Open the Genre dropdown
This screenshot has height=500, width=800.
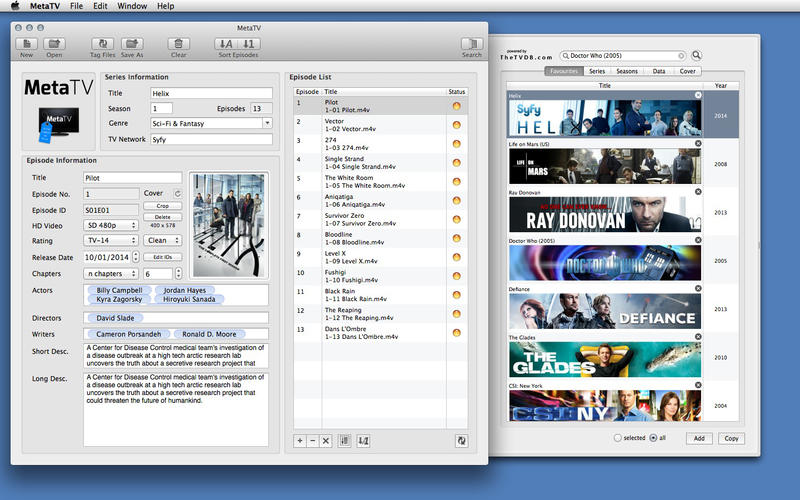(x=267, y=123)
